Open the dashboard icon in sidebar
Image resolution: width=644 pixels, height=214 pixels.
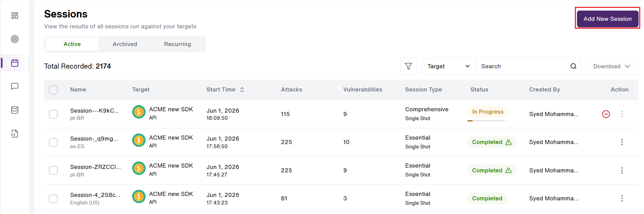(x=15, y=15)
